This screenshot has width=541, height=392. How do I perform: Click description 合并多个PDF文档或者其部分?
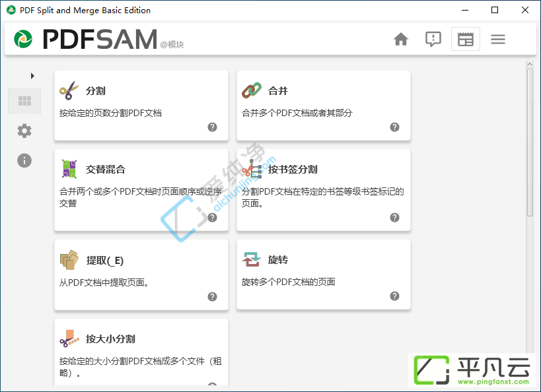(x=297, y=113)
